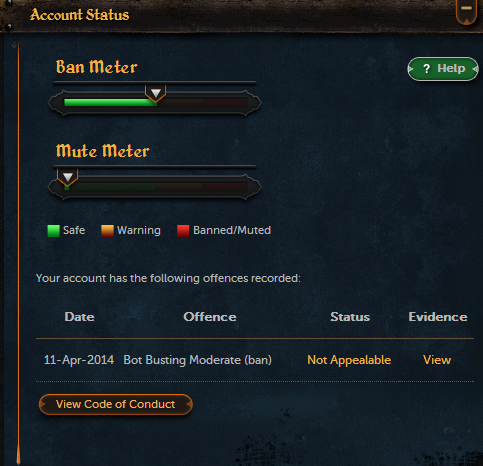The image size is (483, 466).
Task: Click the red zone of the Ban Meter
Action: (224, 102)
